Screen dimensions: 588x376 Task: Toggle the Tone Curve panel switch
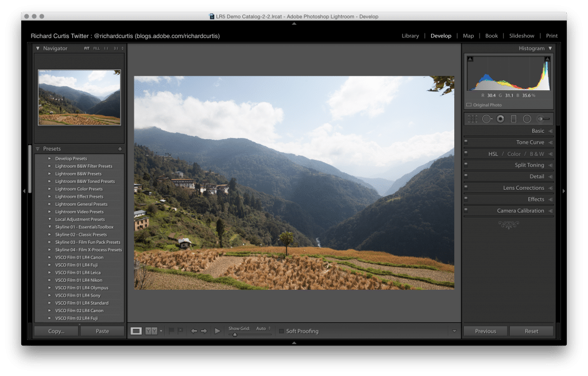(x=466, y=142)
